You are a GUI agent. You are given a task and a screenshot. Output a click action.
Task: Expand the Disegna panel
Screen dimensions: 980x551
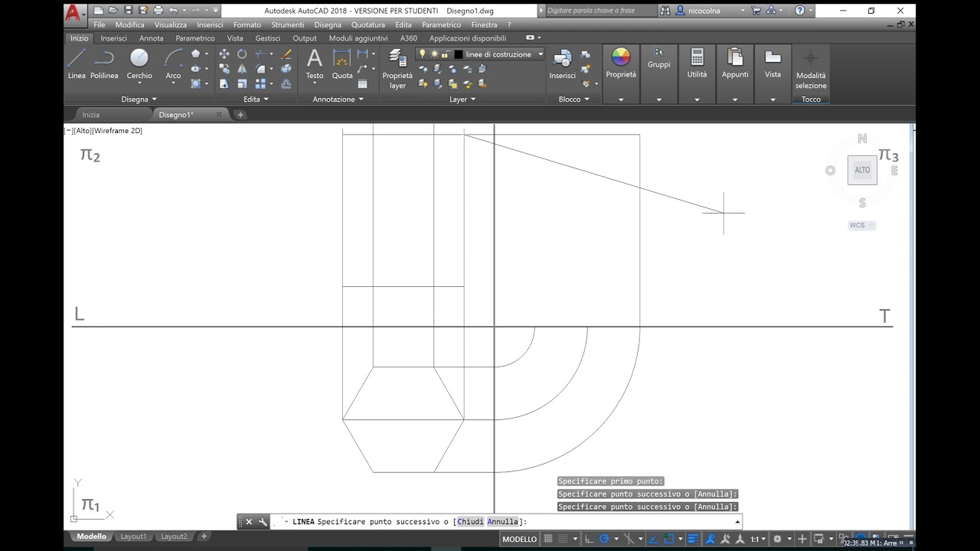pyautogui.click(x=139, y=99)
